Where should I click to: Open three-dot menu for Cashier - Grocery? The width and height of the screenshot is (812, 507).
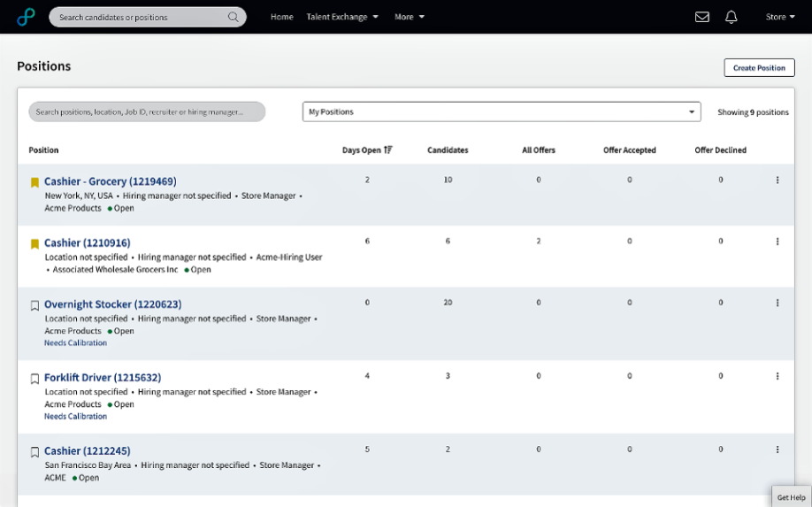click(x=777, y=181)
